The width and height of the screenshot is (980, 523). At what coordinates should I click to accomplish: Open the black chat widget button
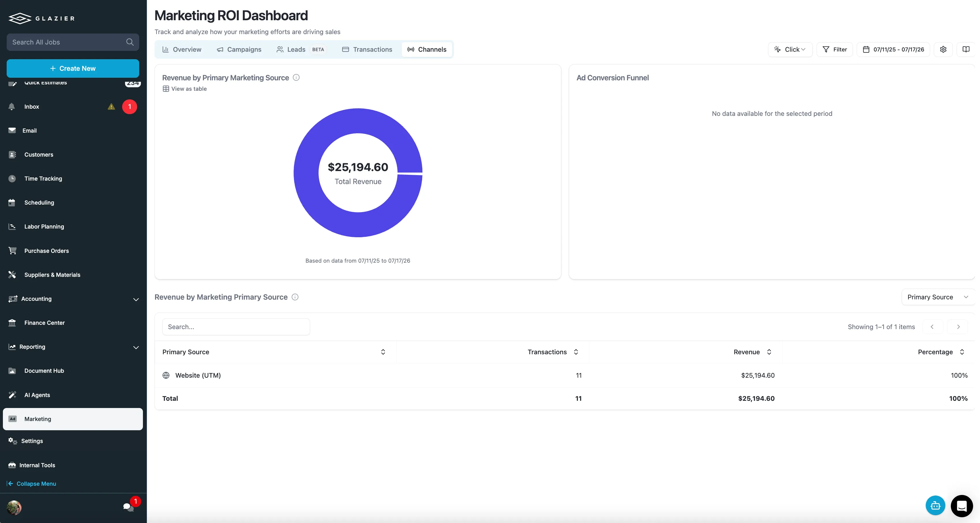click(x=962, y=506)
